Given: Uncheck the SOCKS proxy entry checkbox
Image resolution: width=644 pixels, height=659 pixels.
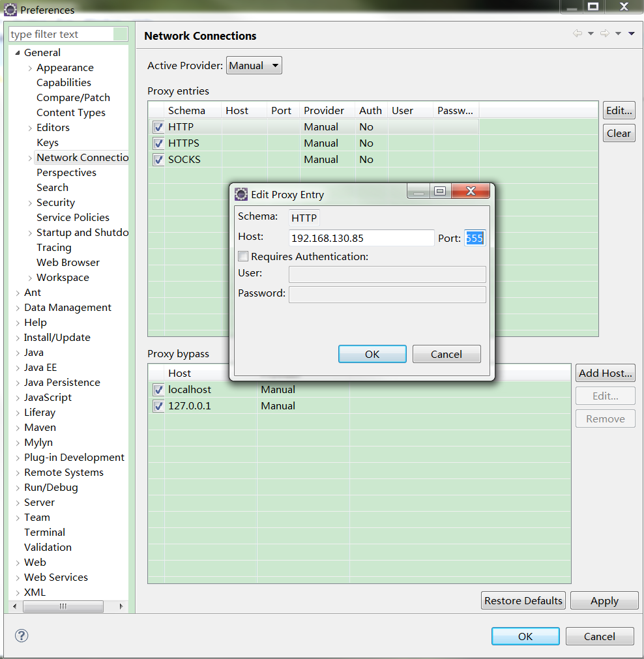Looking at the screenshot, I should 158,160.
